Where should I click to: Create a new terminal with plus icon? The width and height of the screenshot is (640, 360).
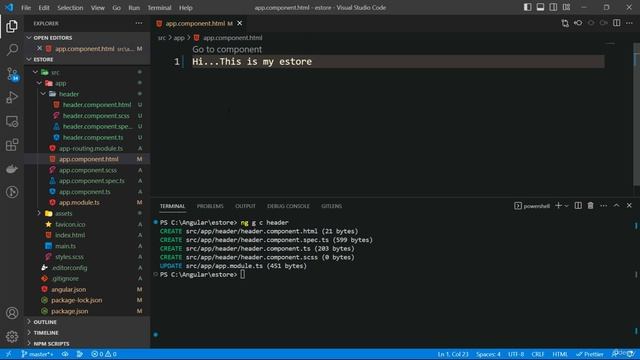558,206
